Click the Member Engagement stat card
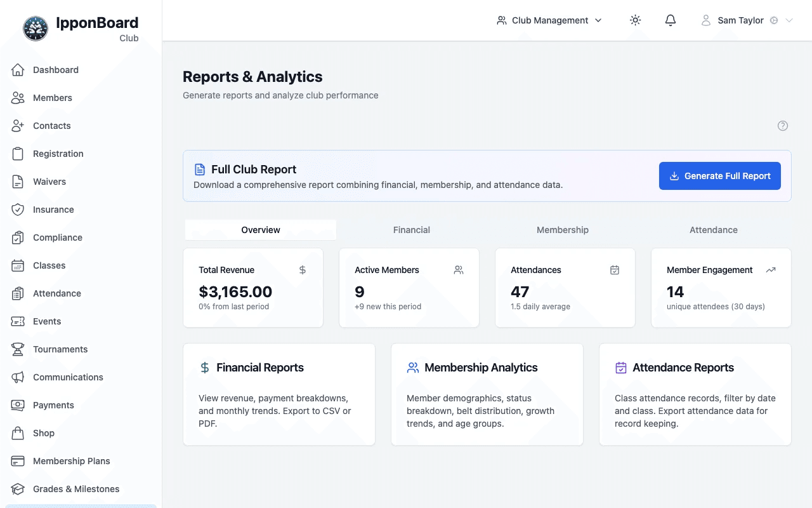 coord(721,288)
